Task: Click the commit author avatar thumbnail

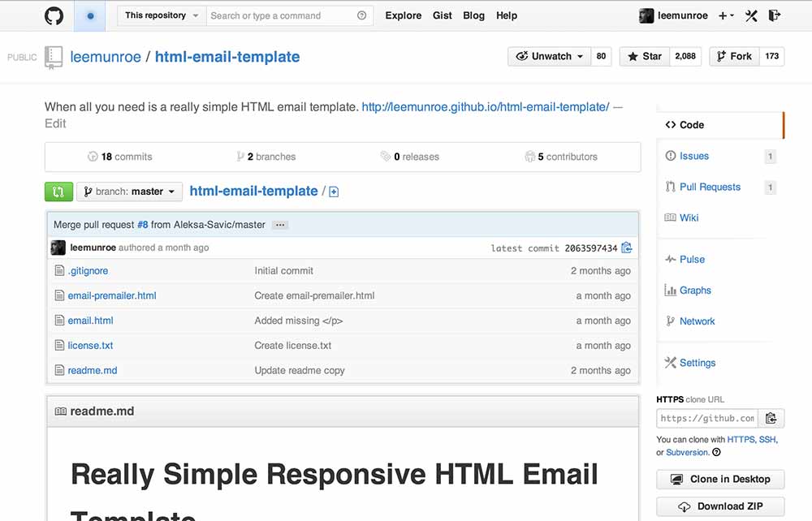Action: (x=58, y=248)
